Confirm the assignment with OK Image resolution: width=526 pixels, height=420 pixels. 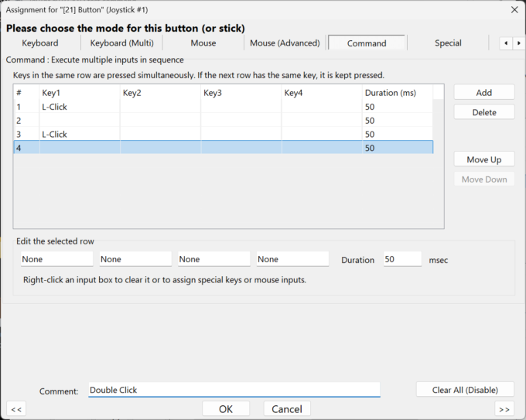point(226,409)
